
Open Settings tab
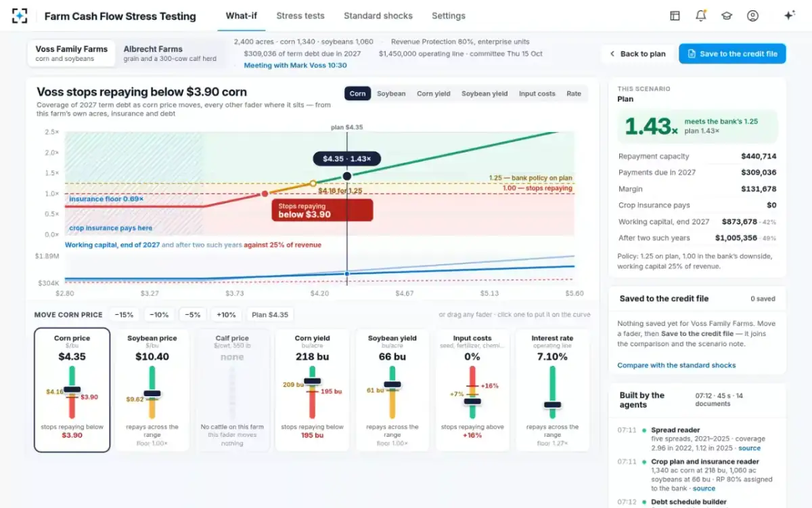[449, 16]
